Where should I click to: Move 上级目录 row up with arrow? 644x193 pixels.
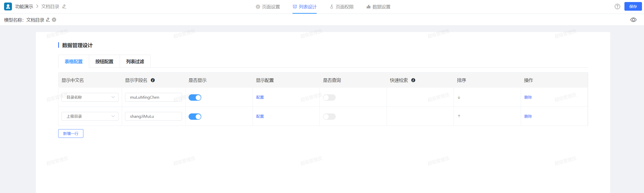click(x=459, y=116)
